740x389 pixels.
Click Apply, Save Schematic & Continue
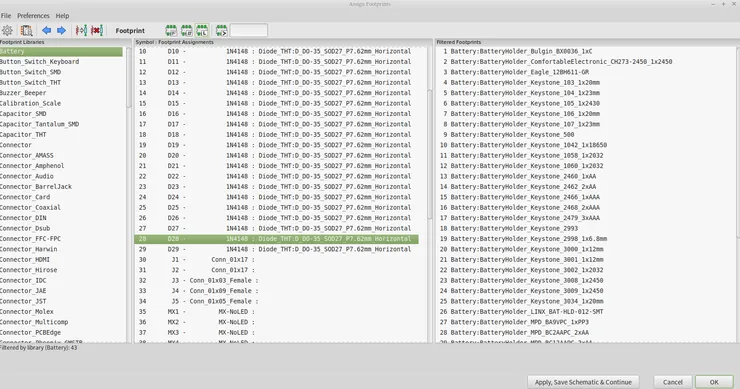[x=583, y=382]
